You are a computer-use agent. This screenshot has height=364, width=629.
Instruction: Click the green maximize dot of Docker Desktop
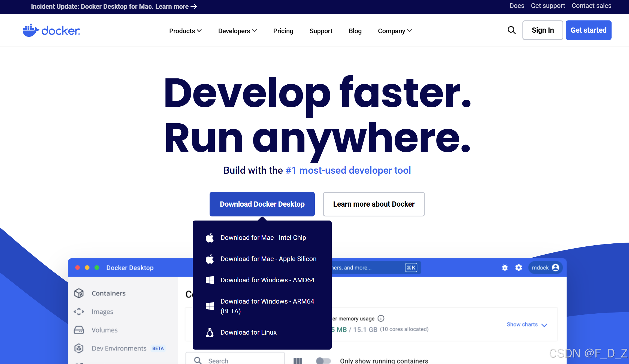click(97, 268)
